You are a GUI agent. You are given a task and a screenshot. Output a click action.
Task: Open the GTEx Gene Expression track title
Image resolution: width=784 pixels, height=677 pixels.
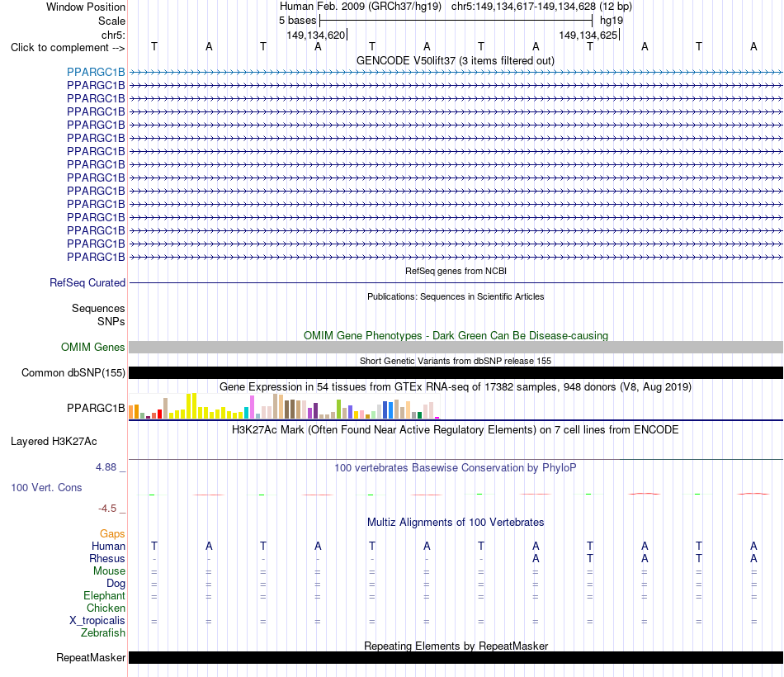click(456, 386)
